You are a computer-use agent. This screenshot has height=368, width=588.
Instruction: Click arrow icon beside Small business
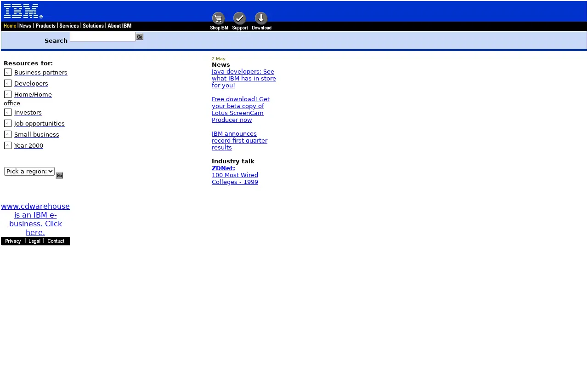click(8, 134)
